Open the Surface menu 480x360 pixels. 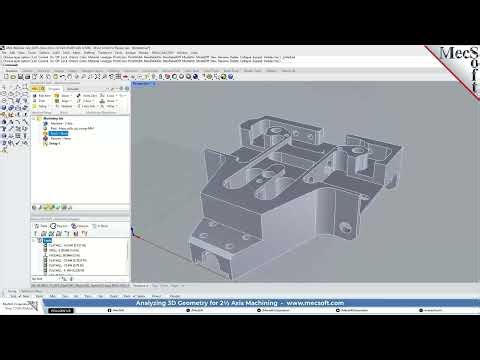click(44, 53)
